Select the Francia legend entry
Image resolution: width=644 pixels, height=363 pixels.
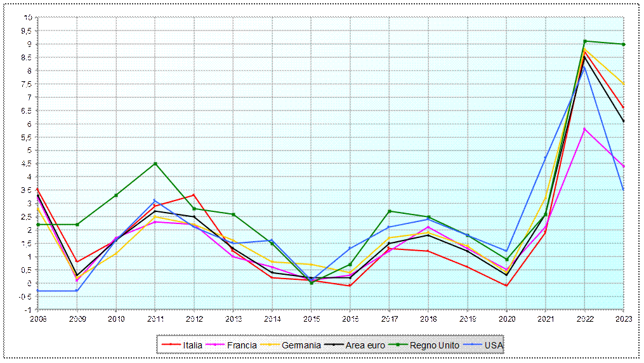231,345
